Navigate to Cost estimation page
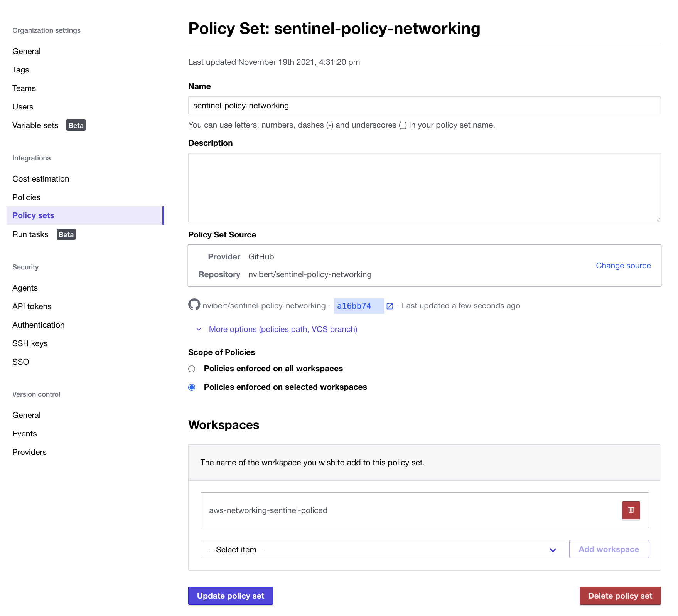The width and height of the screenshot is (678, 616). click(x=41, y=179)
